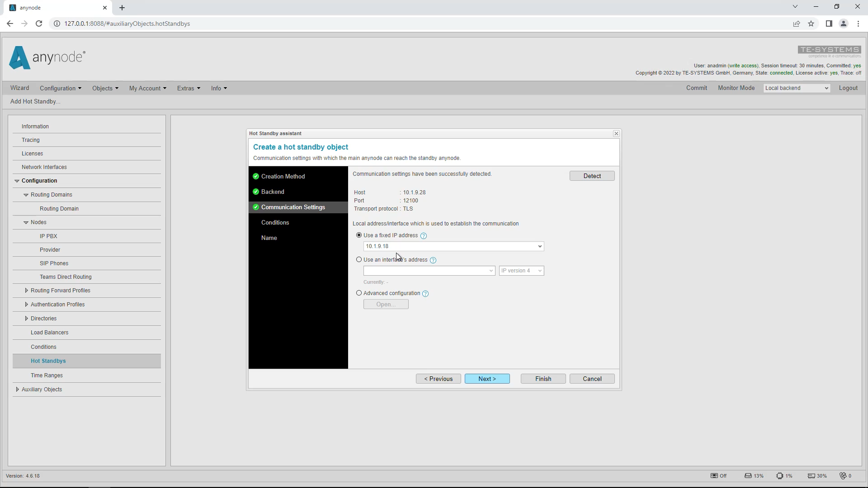Select Load Balancers in the sidebar
The width and height of the screenshot is (868, 488).
pos(50,333)
